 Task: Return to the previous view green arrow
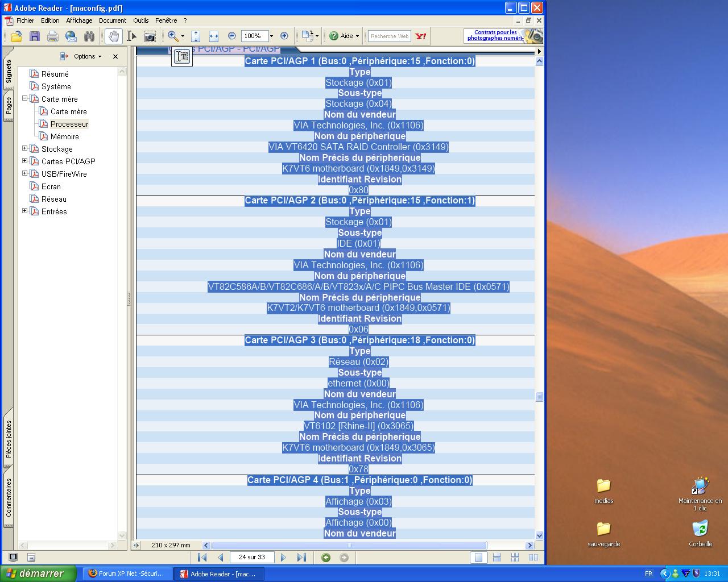(x=326, y=558)
